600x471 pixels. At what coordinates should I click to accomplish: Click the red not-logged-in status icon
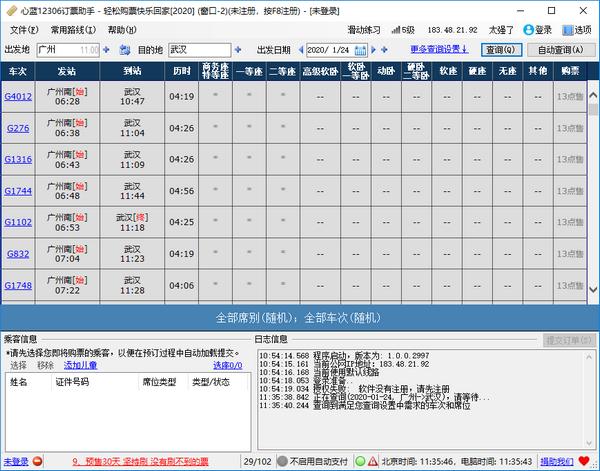(37, 462)
